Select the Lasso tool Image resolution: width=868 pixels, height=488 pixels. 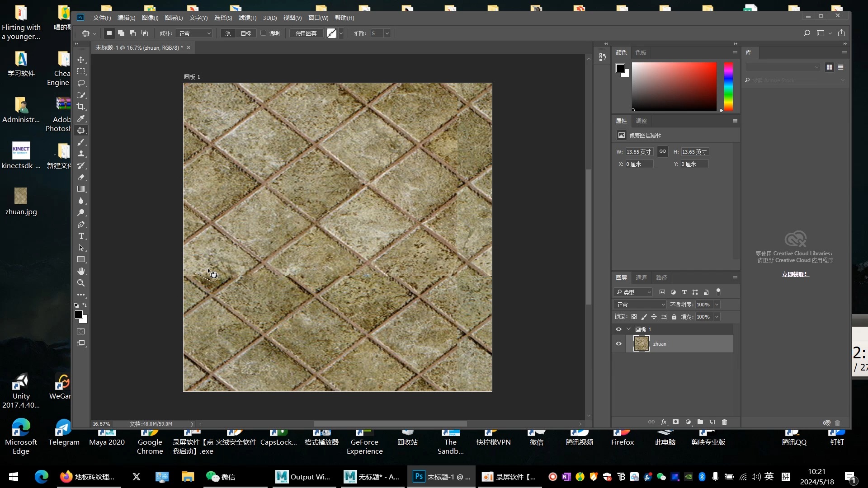click(x=81, y=83)
